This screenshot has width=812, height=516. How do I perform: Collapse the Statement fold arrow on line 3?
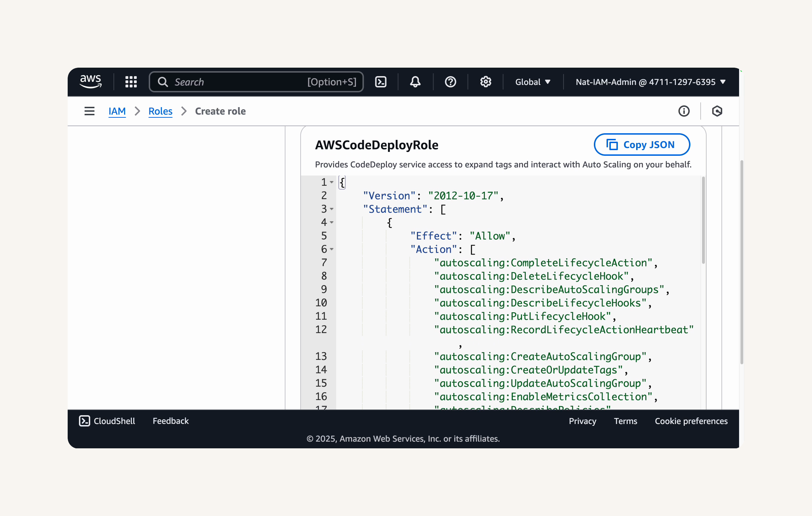(x=332, y=209)
